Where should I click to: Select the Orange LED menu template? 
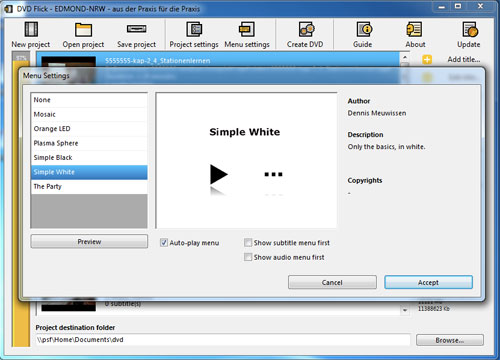click(x=89, y=129)
